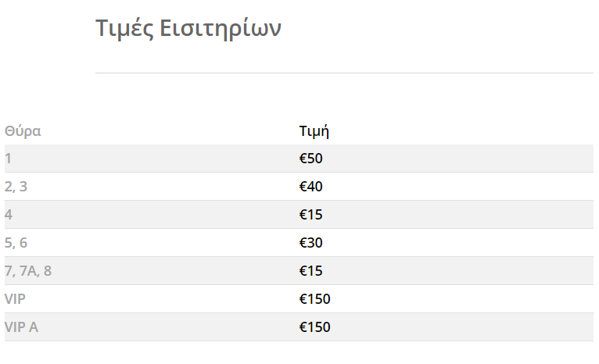Select the gate 4 row label
This screenshot has width=599, height=364.
pyautogui.click(x=9, y=215)
